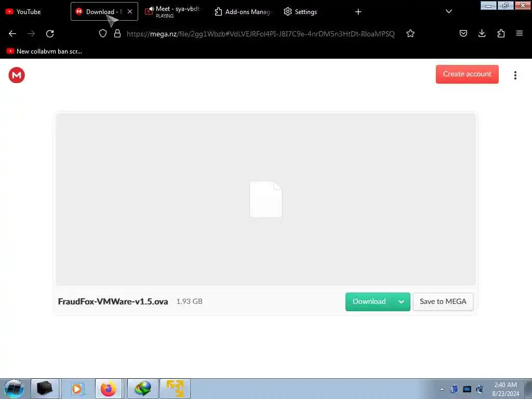Open the New collabvm ban scr... bookmark
Viewport: 532px width, 399px height.
pos(45,51)
